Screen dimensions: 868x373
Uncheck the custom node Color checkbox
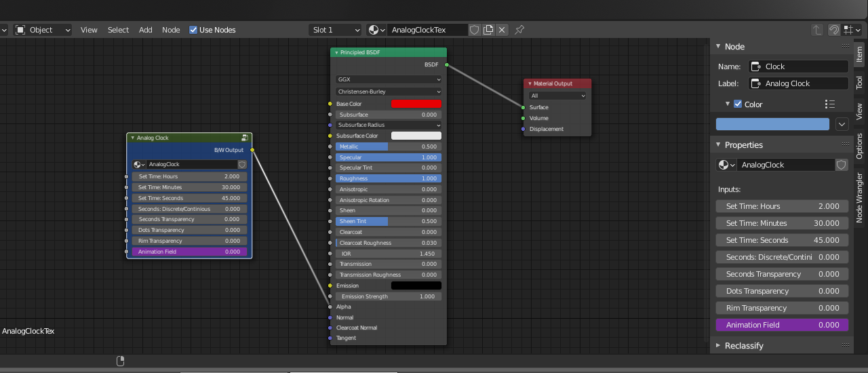click(738, 104)
